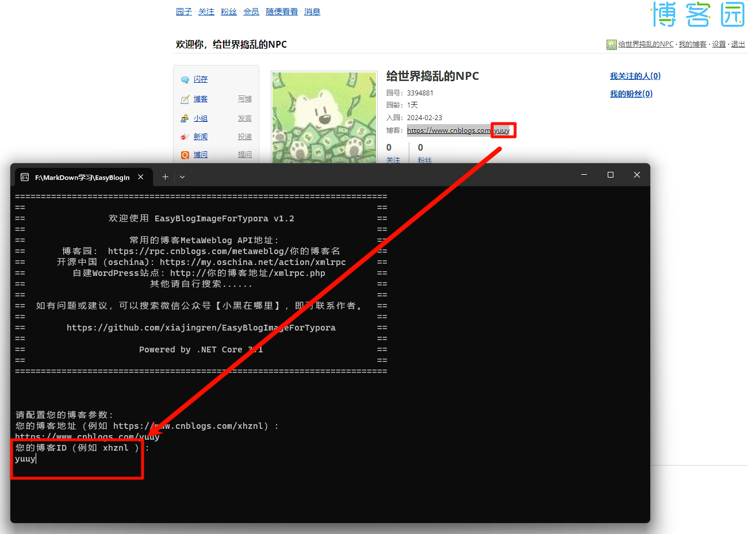The height and width of the screenshot is (534, 756).
Task: Click 提问 beside 博问
Action: [x=245, y=155]
